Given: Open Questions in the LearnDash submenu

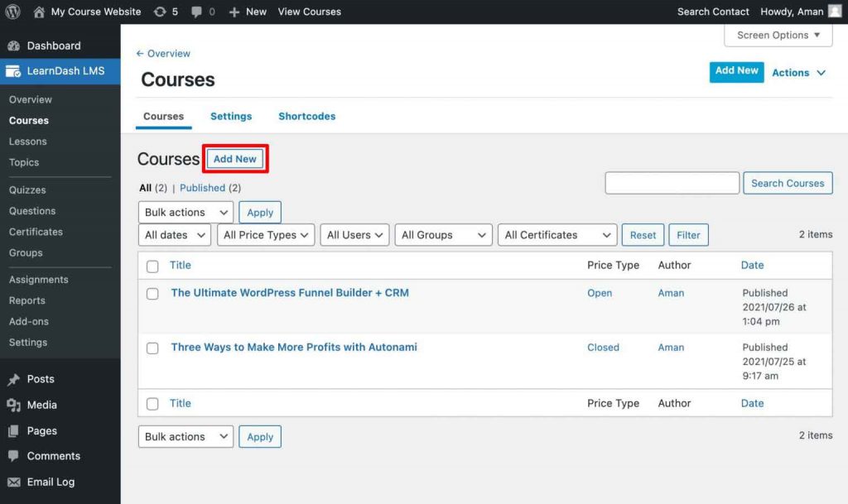Looking at the screenshot, I should pos(32,211).
